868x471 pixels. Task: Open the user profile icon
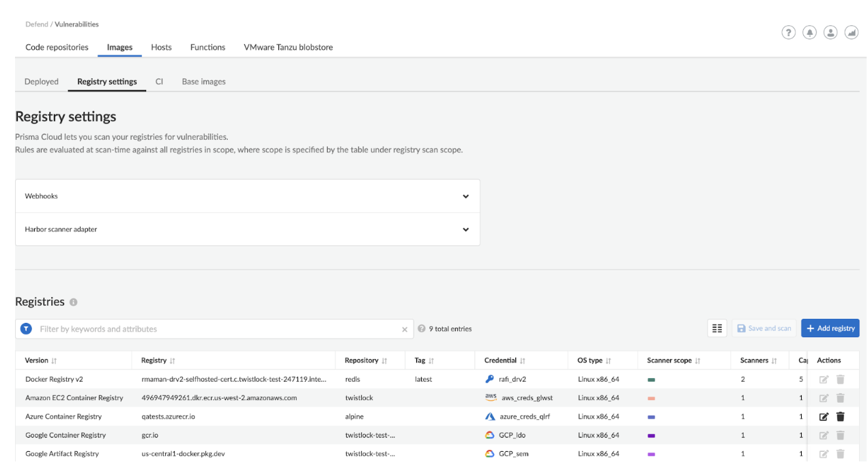(x=830, y=32)
